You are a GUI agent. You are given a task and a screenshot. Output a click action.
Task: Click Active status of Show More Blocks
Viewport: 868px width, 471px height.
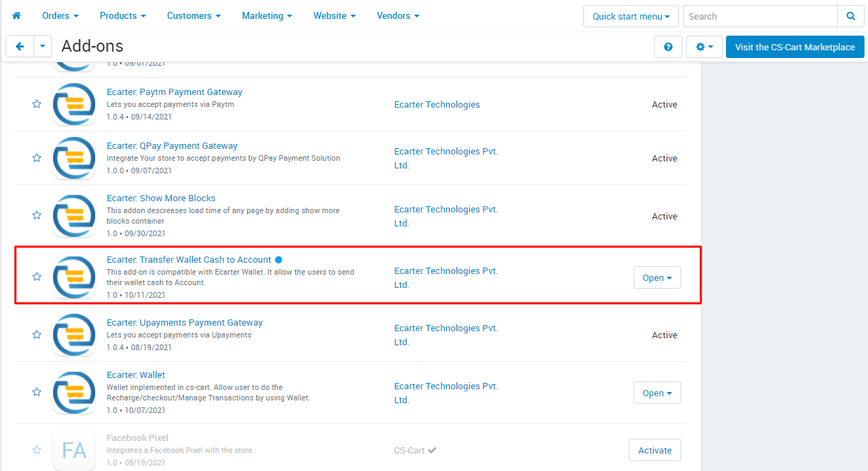[x=664, y=216]
